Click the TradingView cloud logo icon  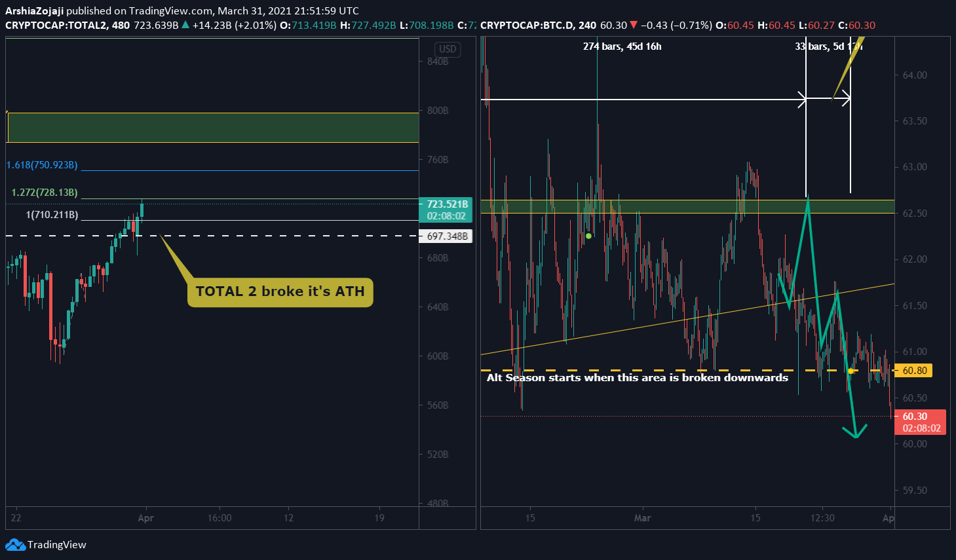coord(15,544)
